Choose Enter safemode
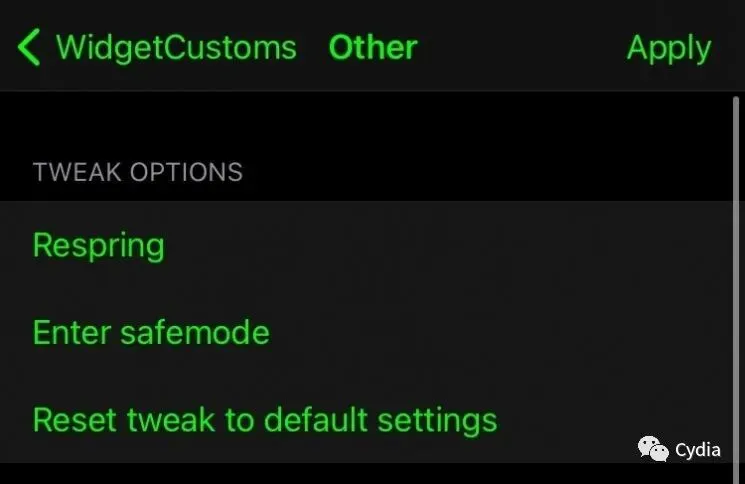The height and width of the screenshot is (484, 745). coord(151,332)
